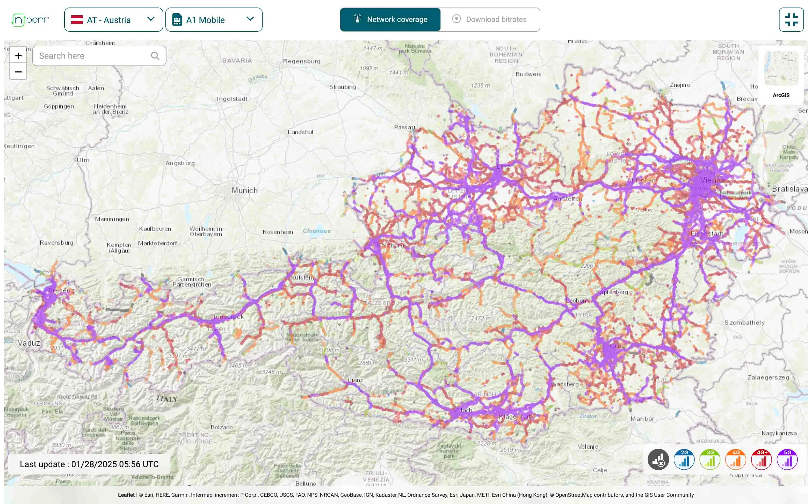Click the Austria flag icon
Image resolution: width=812 pixels, height=504 pixels.
[x=77, y=20]
